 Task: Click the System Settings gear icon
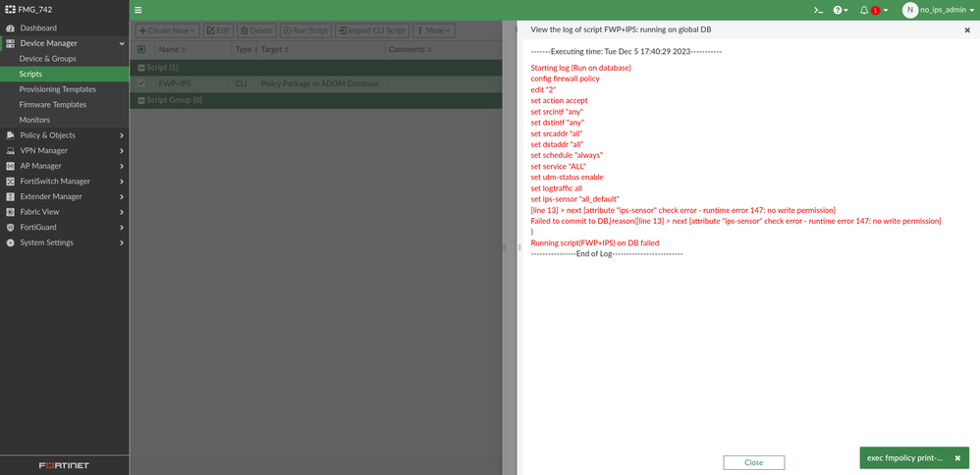[10, 242]
